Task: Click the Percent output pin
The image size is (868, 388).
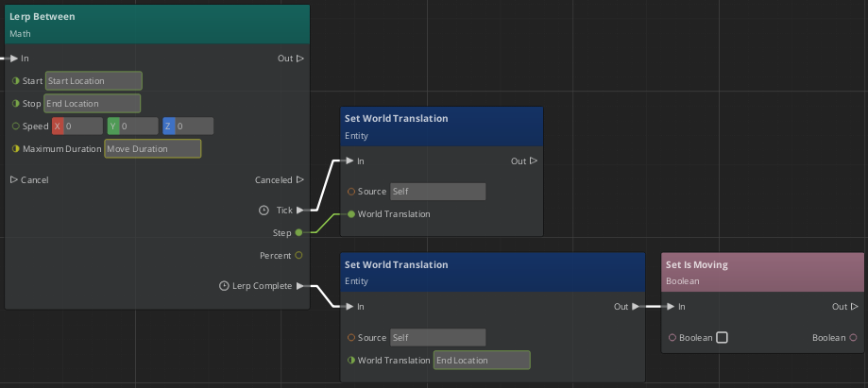Action: click(x=299, y=255)
